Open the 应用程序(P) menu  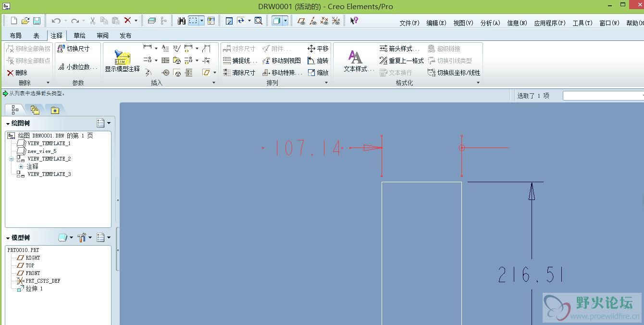(550, 23)
